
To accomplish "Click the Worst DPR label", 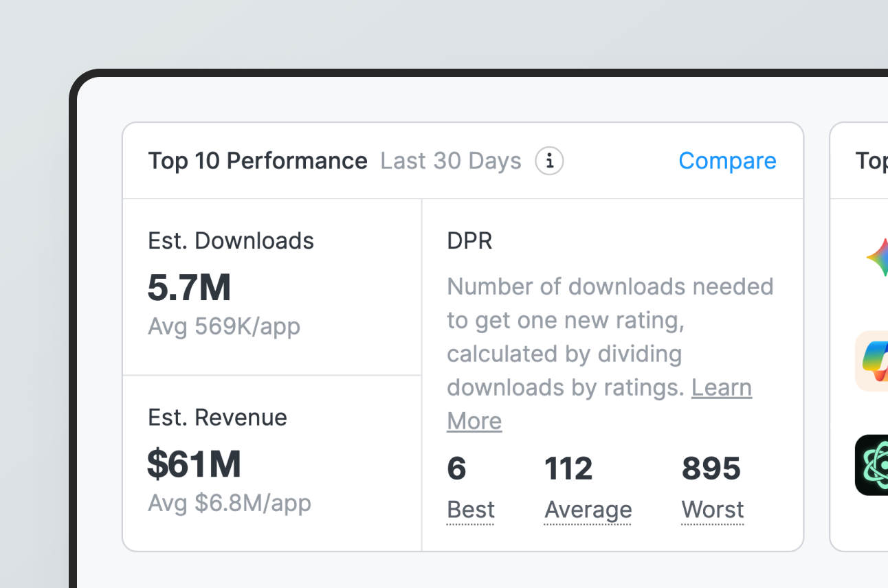I will [712, 510].
